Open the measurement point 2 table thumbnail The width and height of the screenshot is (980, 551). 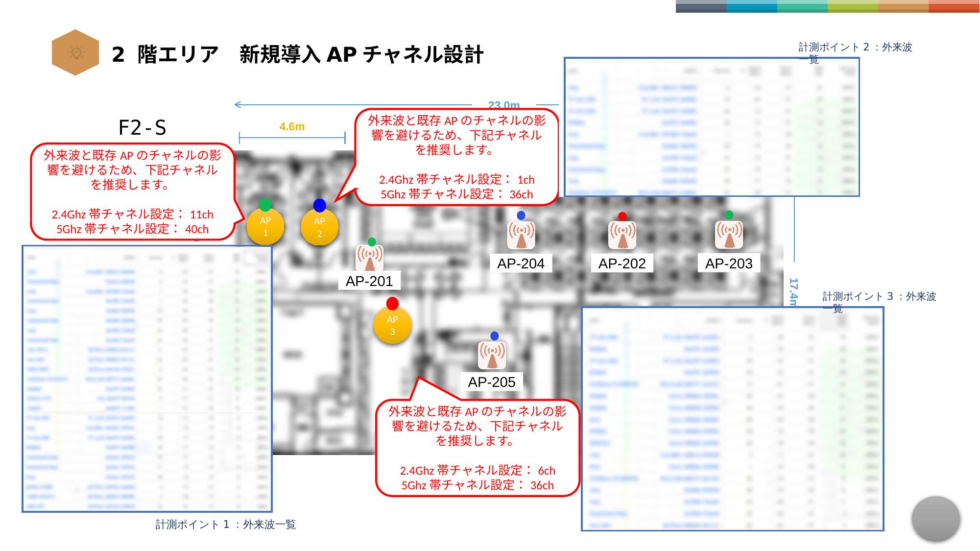[x=712, y=127]
